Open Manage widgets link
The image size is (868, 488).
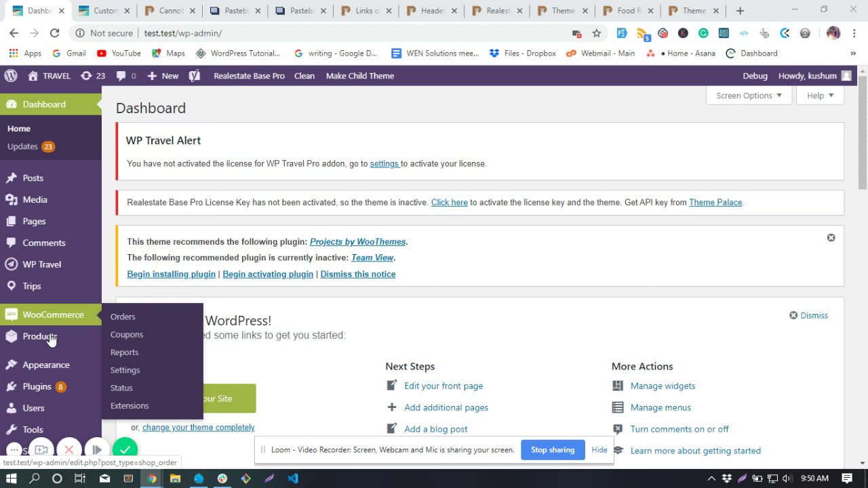(663, 386)
